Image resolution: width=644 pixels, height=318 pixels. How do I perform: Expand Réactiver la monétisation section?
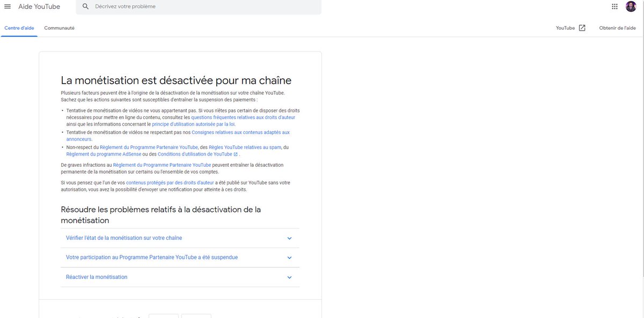(x=180, y=277)
